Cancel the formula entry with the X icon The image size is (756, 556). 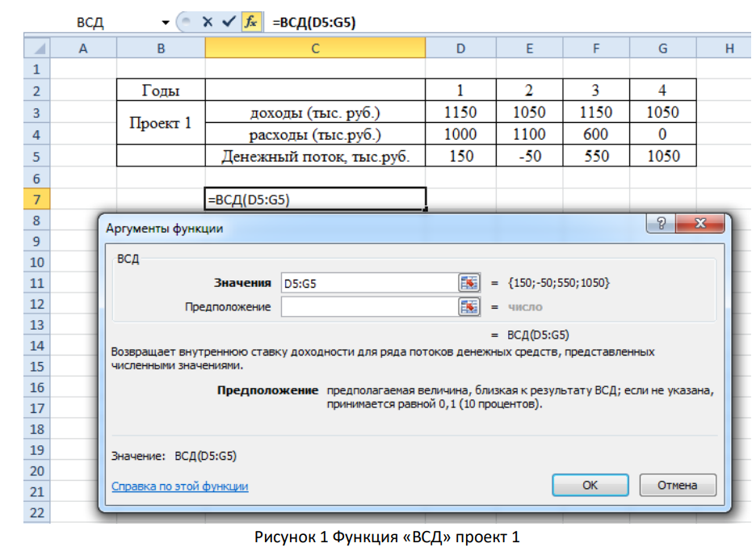pyautogui.click(x=208, y=22)
